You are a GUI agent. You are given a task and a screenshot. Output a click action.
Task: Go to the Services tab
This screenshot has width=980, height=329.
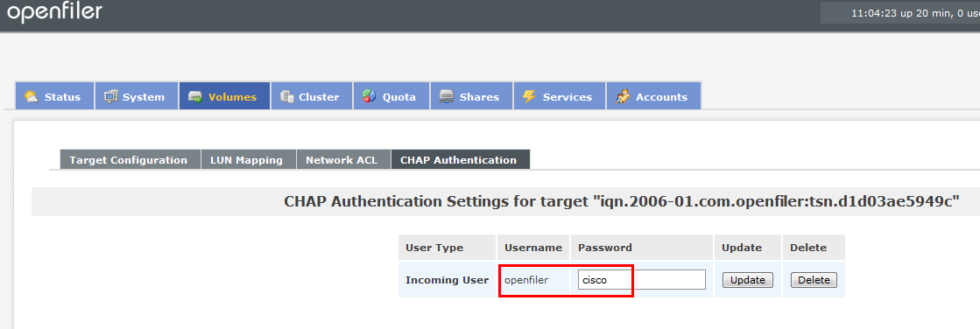click(x=560, y=96)
